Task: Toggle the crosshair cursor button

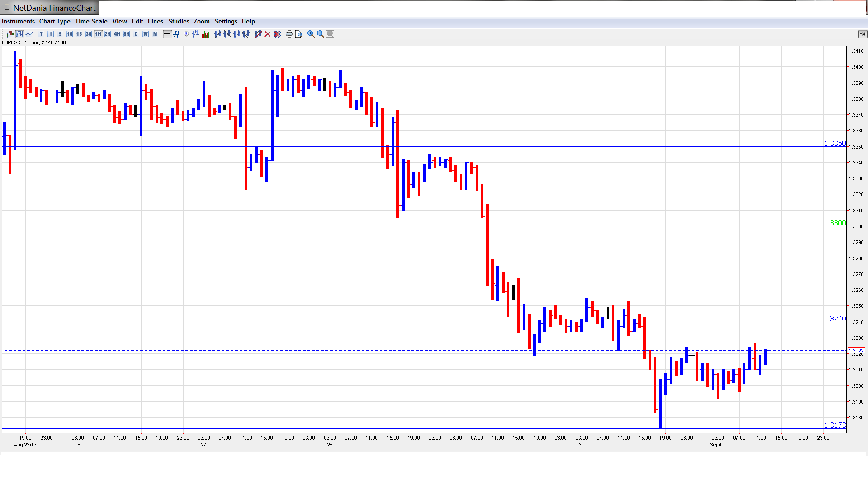Action: click(x=167, y=34)
